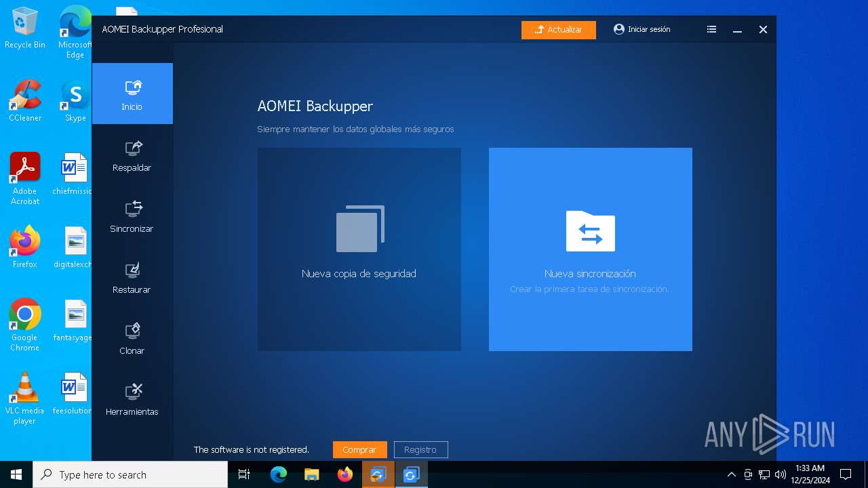868x488 pixels.
Task: Click Iniciar sesión to sign in
Action: point(642,29)
